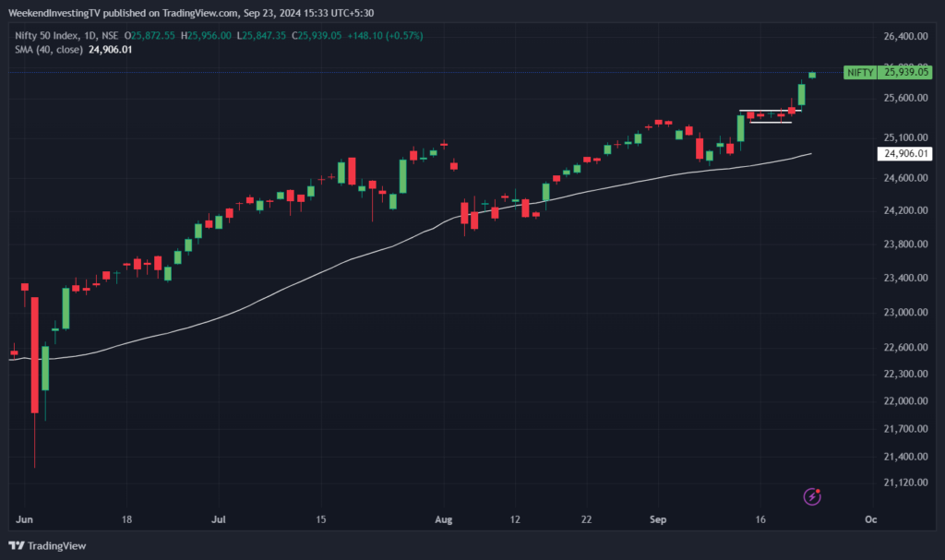Click the 23,400.00 price scale label
The image size is (945, 560).
pos(905,278)
